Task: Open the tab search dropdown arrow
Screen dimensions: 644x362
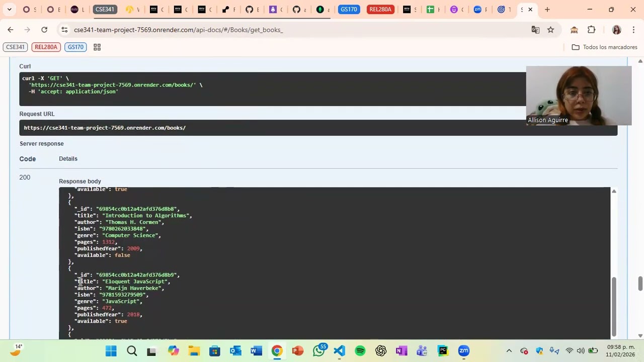Action: (10, 9)
